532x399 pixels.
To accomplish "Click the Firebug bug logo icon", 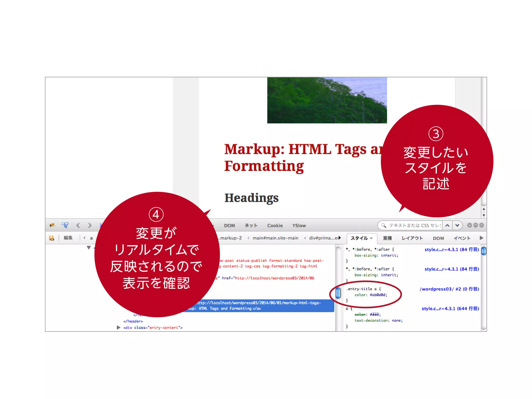I will click(x=52, y=225).
